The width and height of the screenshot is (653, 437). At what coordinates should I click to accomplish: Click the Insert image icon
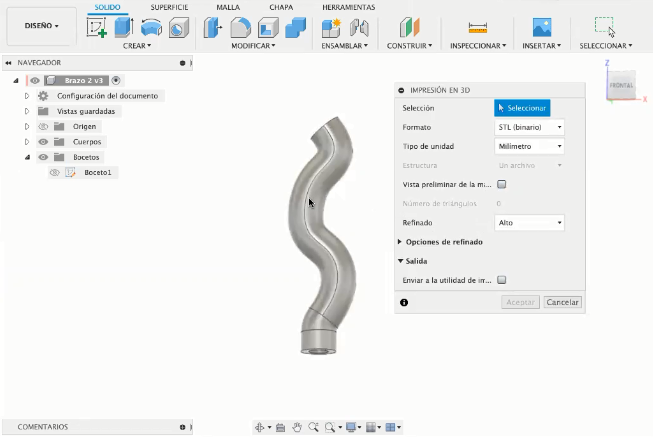pyautogui.click(x=542, y=27)
